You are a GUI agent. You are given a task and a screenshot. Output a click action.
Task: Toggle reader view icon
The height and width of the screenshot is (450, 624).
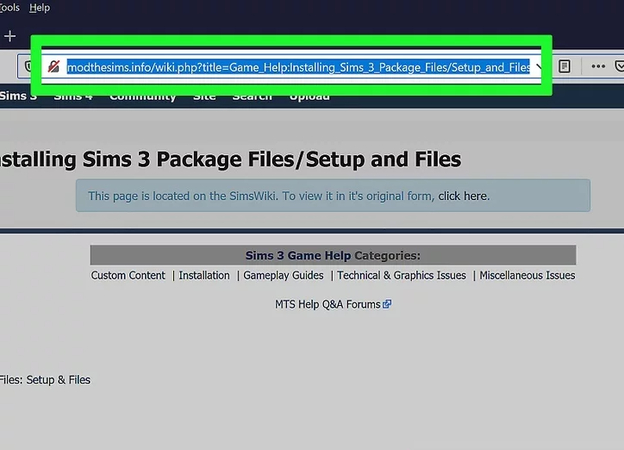tap(564, 66)
